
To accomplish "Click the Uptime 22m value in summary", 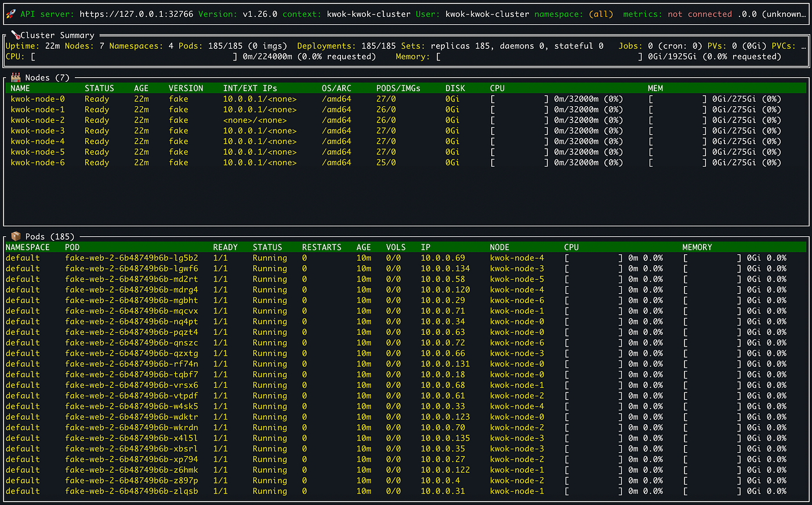I will point(52,46).
